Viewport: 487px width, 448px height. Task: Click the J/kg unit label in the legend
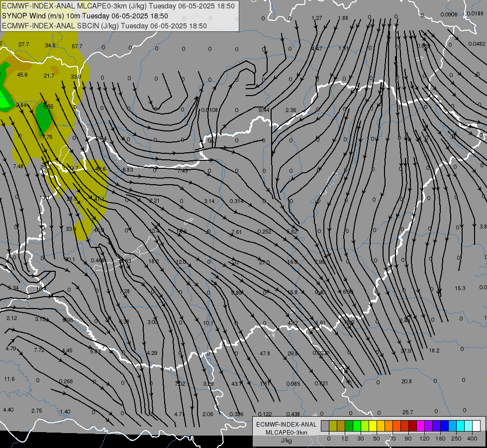(x=286, y=441)
